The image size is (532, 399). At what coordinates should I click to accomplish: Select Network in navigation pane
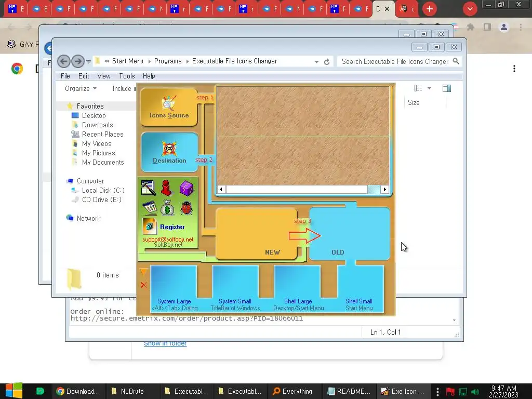88,219
